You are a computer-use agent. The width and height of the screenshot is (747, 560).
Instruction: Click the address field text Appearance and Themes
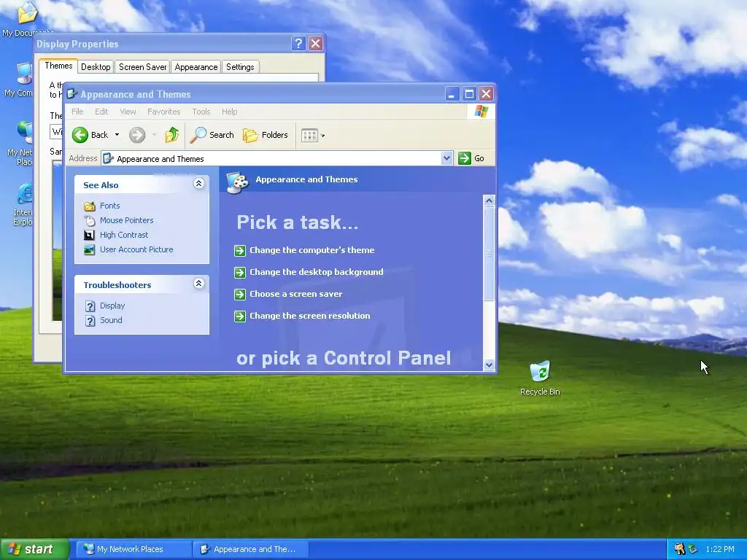coord(160,159)
